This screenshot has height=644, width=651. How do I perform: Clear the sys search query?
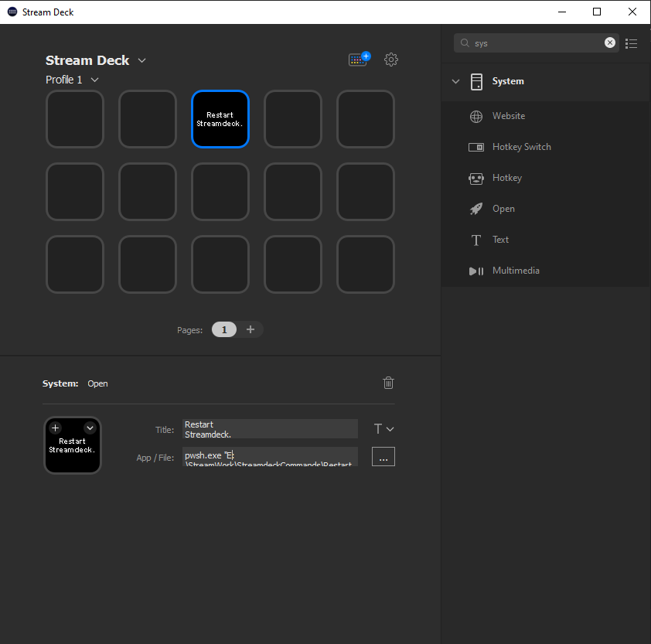tap(610, 43)
